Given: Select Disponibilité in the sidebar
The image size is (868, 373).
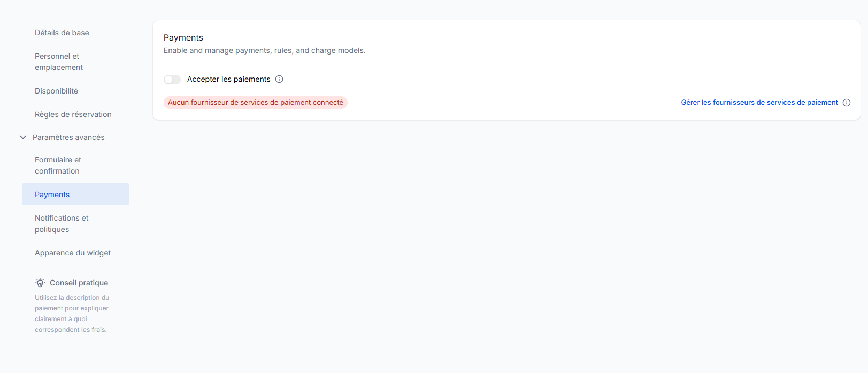Looking at the screenshot, I should click(56, 91).
